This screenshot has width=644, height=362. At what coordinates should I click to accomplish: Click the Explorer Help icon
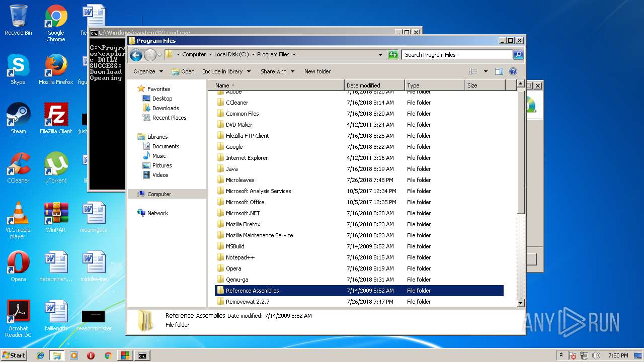click(513, 71)
